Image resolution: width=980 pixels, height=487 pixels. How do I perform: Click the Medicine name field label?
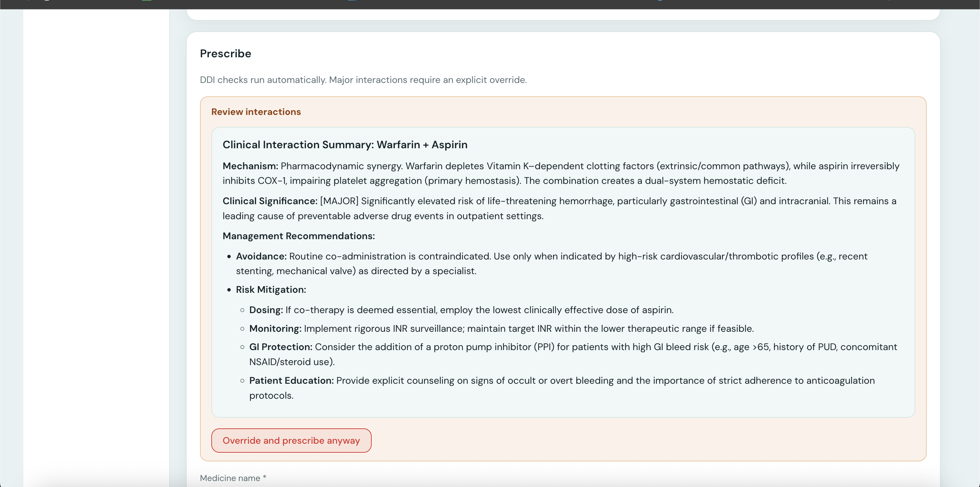[x=232, y=478]
